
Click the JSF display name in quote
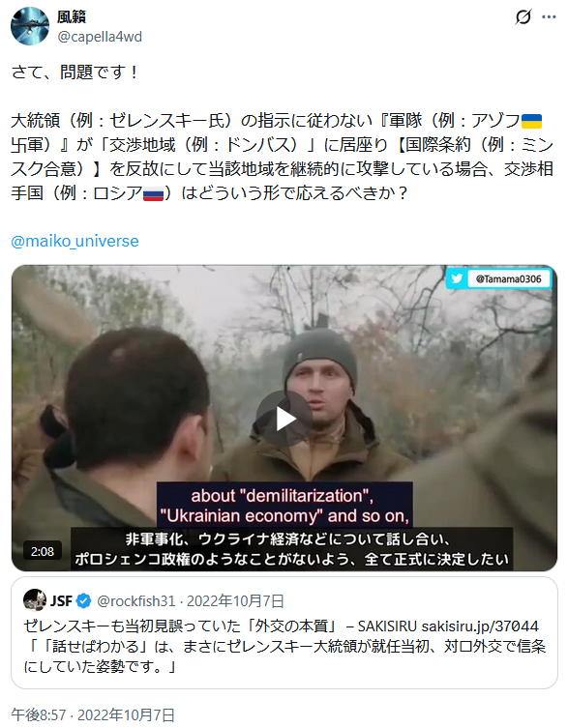pyautogui.click(x=61, y=600)
